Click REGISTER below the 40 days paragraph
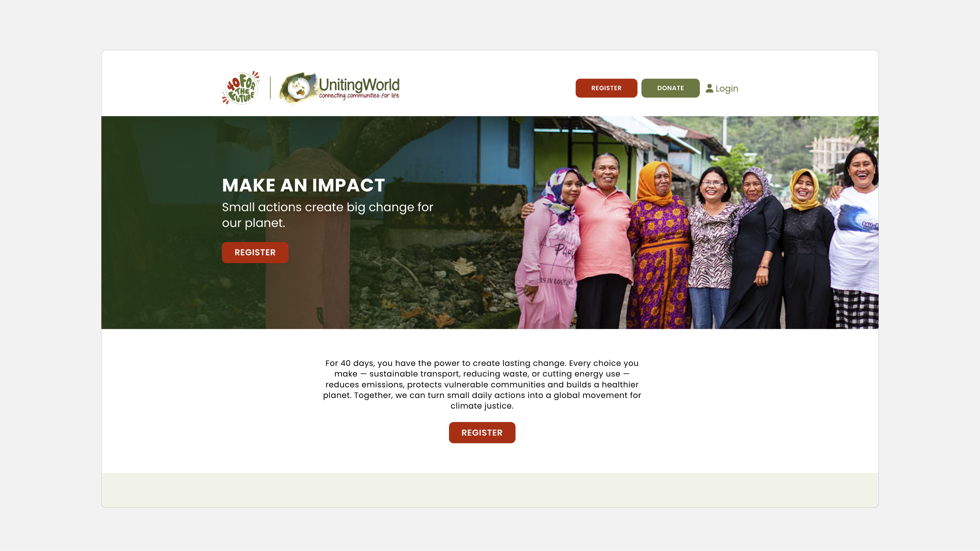The width and height of the screenshot is (980, 551). coord(482,433)
